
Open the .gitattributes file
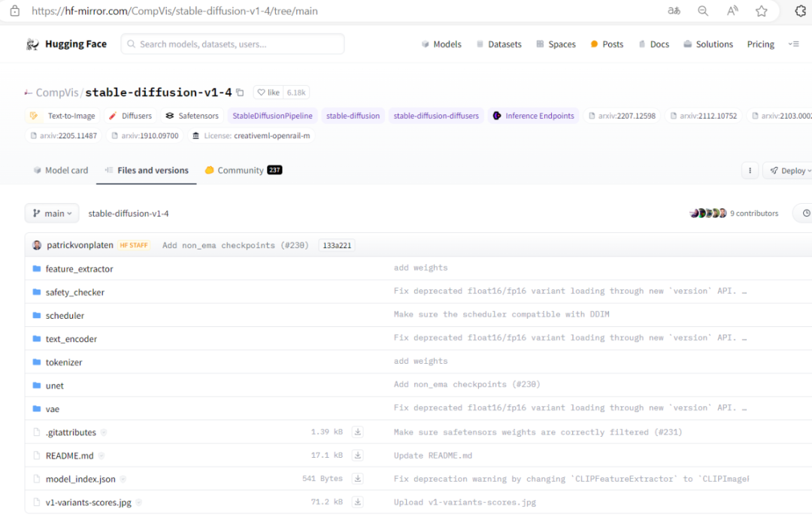(71, 432)
